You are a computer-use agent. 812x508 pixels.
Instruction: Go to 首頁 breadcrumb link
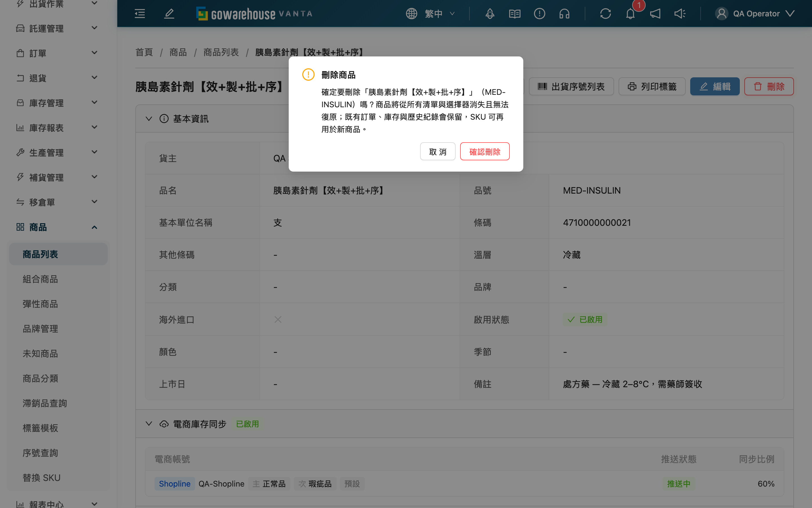tap(144, 52)
